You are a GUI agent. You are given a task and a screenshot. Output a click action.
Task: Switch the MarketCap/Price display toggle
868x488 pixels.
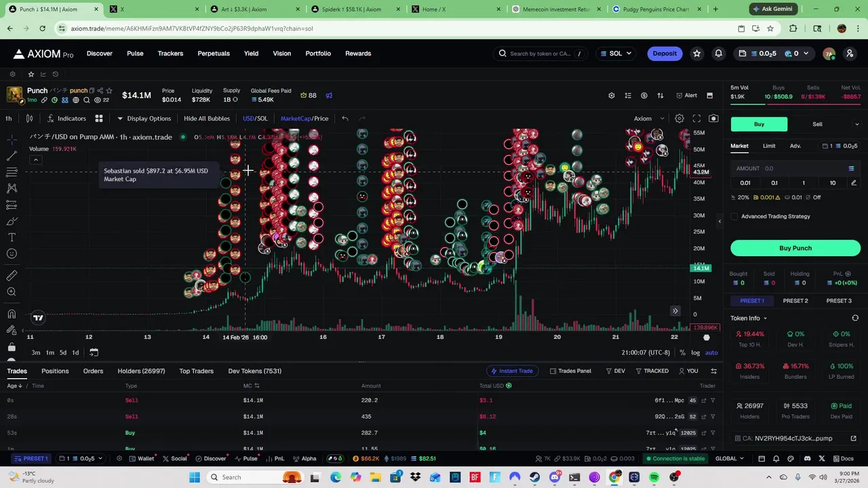click(x=304, y=119)
